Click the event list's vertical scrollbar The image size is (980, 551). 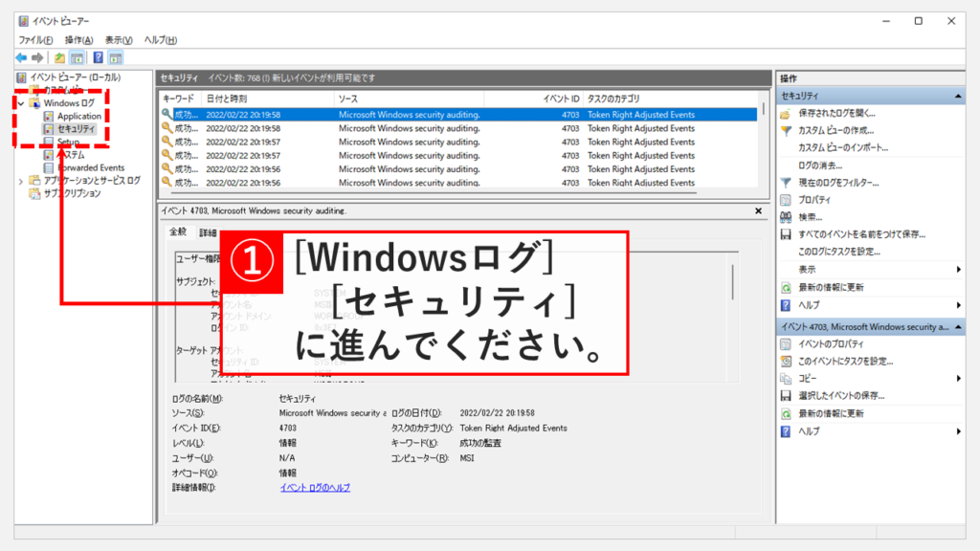coord(763,143)
